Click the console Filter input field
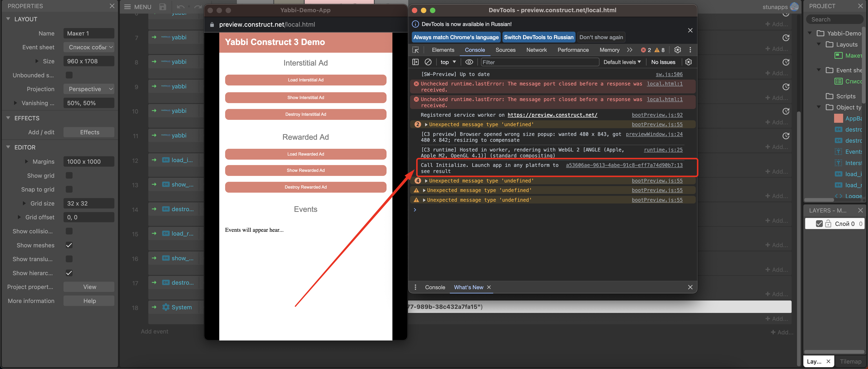Image resolution: width=868 pixels, height=369 pixels. (539, 62)
